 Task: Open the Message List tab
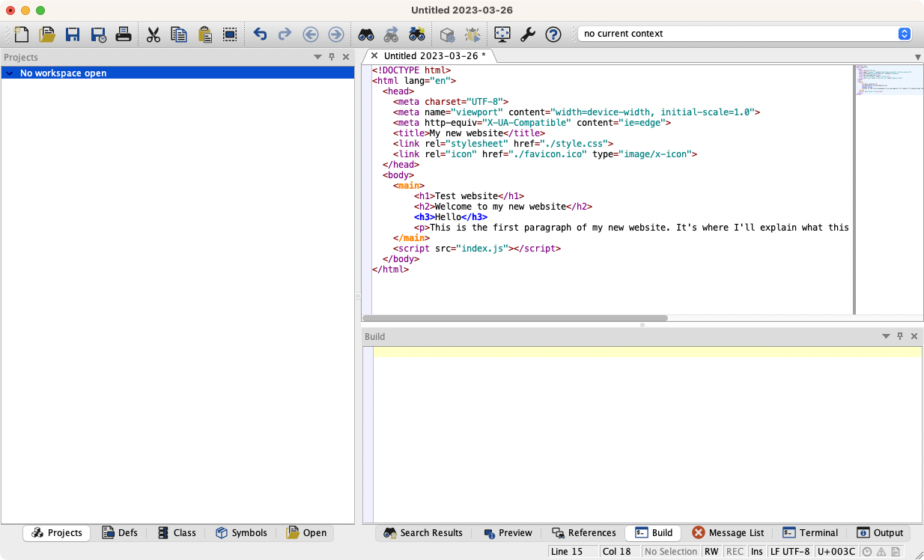coord(728,533)
